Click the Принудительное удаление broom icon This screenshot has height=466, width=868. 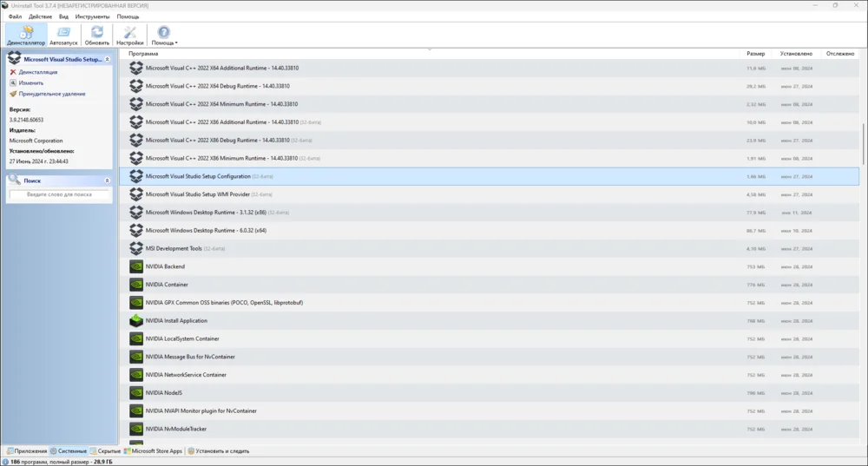pyautogui.click(x=13, y=94)
